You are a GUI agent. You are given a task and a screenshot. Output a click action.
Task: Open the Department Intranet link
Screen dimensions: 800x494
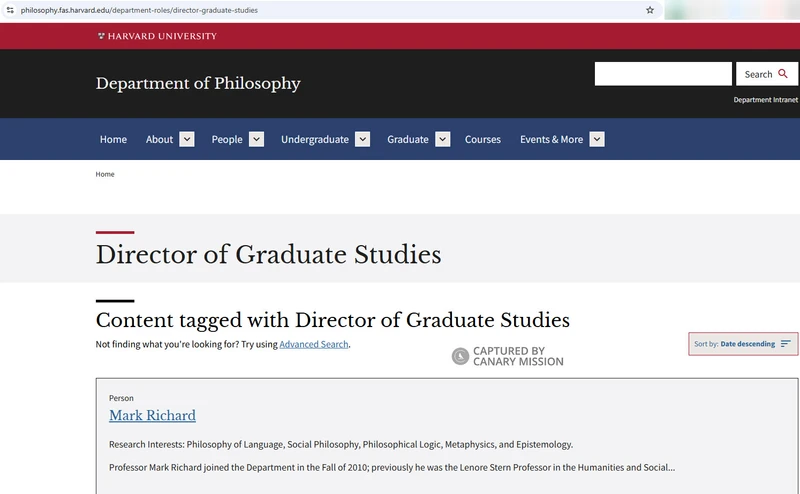click(x=765, y=100)
